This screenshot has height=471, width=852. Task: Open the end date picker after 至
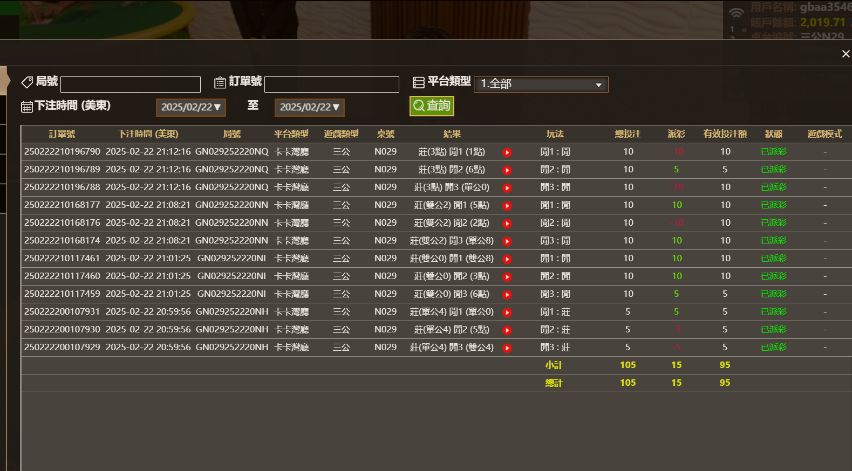[x=309, y=107]
